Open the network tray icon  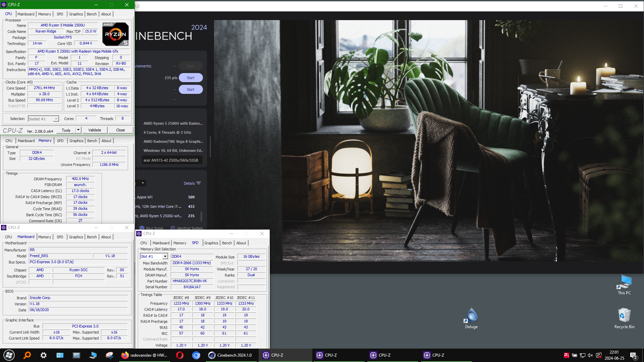point(582,355)
